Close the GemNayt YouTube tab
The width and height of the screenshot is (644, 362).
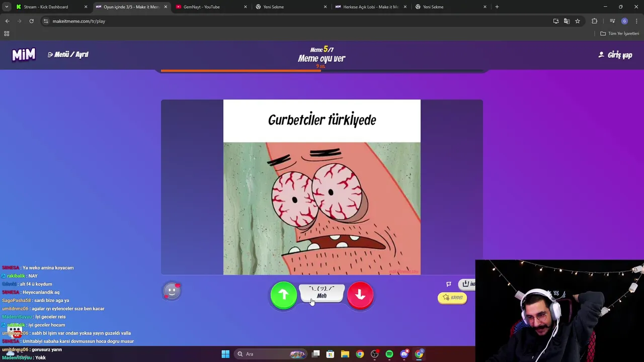click(246, 7)
